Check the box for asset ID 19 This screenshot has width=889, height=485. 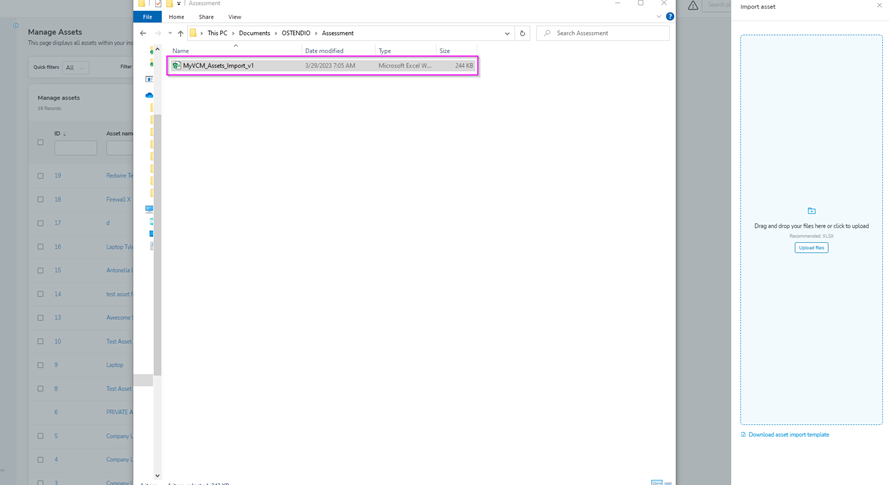coord(40,176)
